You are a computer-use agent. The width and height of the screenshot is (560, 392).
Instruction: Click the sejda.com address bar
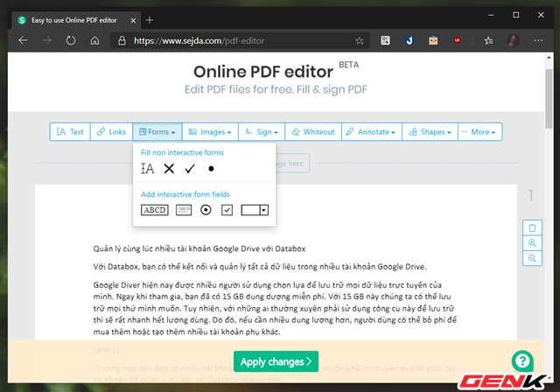(239, 41)
